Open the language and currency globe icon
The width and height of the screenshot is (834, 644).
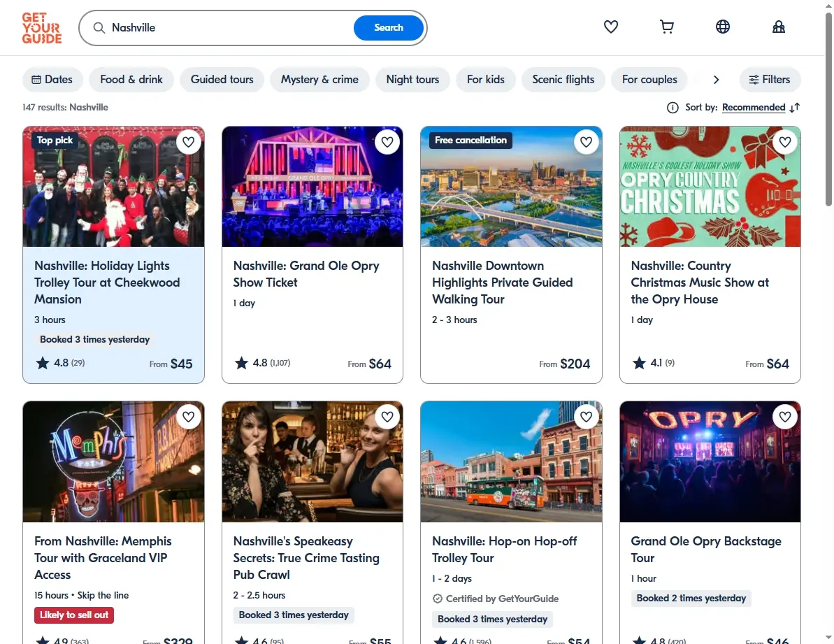(722, 27)
